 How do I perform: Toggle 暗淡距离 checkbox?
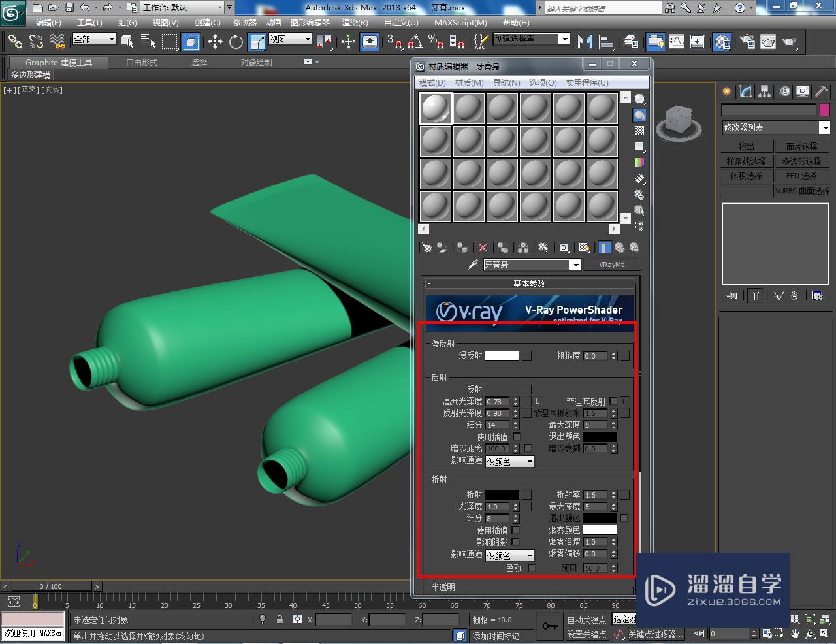coord(528,448)
